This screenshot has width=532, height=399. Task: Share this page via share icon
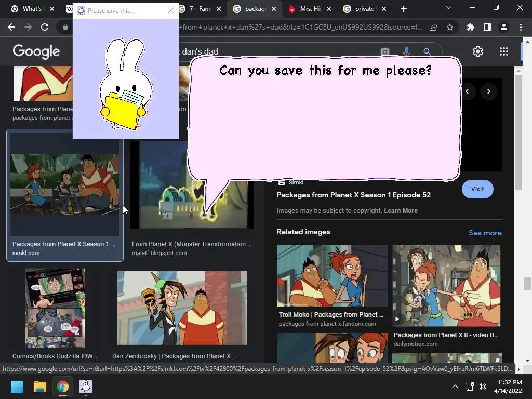click(x=433, y=28)
